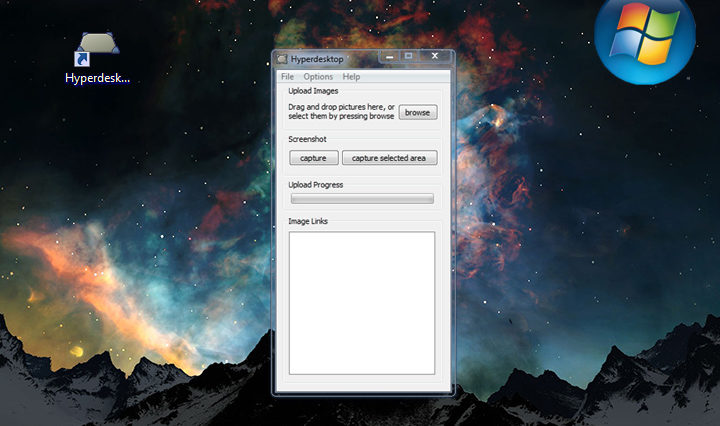Screen dimensions: 720x426
Task: Close the Hyperdesktop window
Action: [435, 56]
